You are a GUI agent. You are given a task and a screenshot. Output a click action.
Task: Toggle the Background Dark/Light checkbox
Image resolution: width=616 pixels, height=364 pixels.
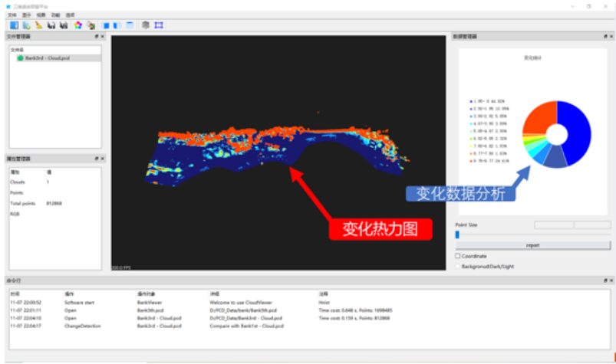tap(459, 266)
